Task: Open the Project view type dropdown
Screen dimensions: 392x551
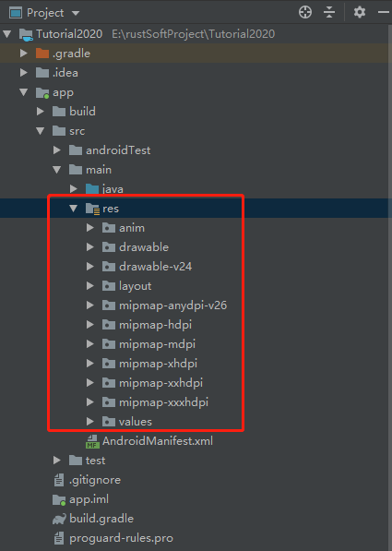Action: (76, 13)
